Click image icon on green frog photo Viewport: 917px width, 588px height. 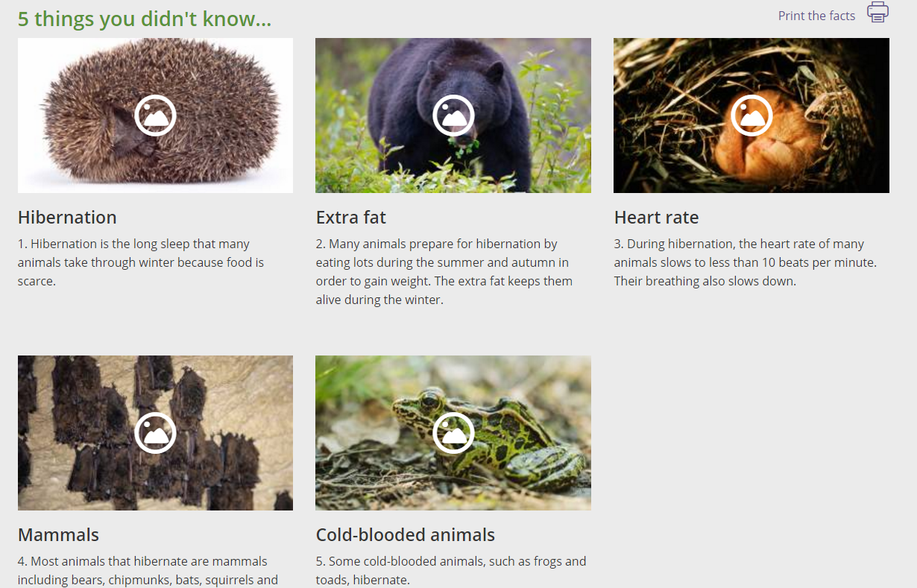click(453, 433)
